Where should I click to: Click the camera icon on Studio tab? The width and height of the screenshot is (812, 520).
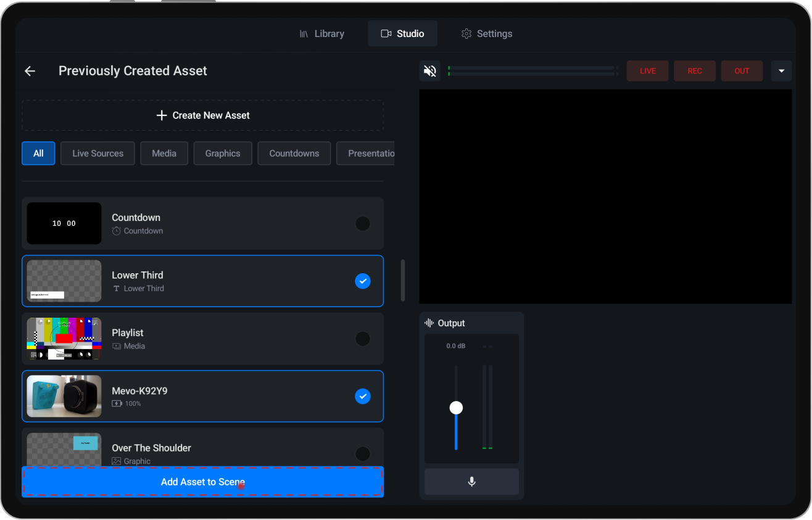(x=386, y=33)
